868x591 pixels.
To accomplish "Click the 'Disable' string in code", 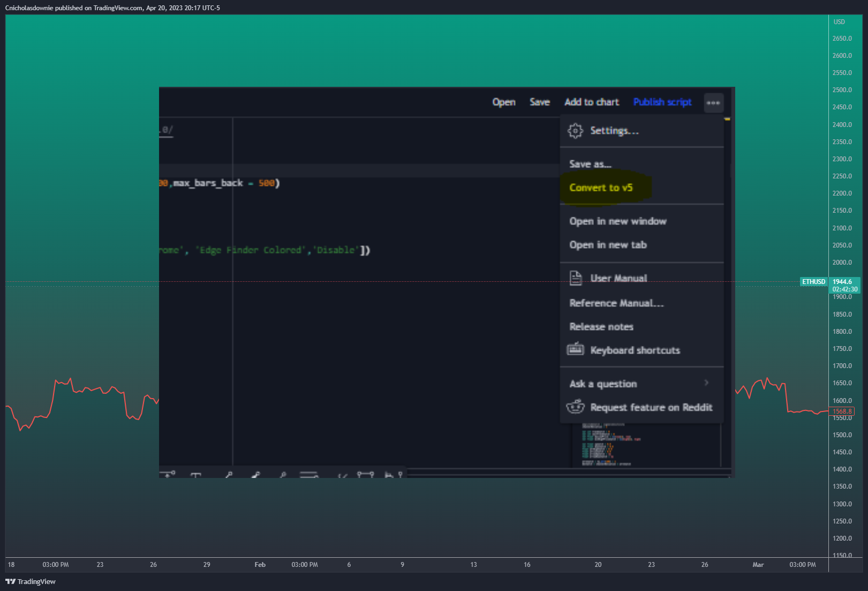I will [335, 250].
